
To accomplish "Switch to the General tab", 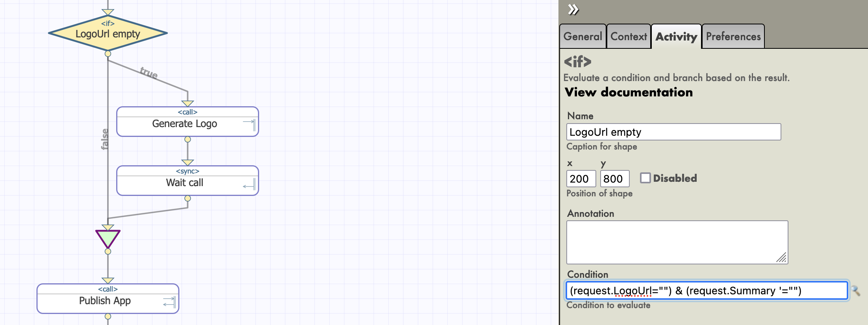I will tap(582, 37).
